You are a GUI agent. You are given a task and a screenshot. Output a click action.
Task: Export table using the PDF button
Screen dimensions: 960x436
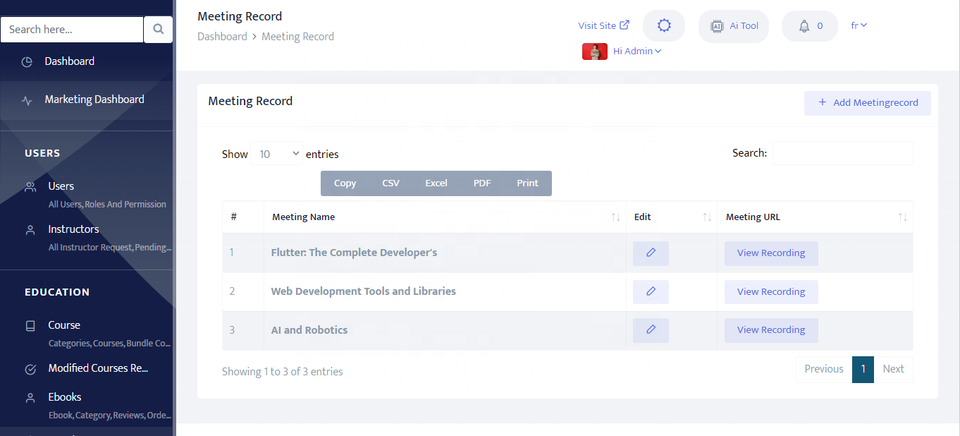click(x=482, y=183)
